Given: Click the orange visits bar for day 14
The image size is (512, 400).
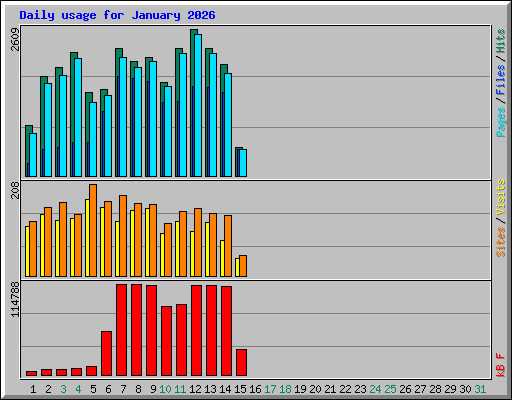Looking at the screenshot, I should tap(228, 246).
